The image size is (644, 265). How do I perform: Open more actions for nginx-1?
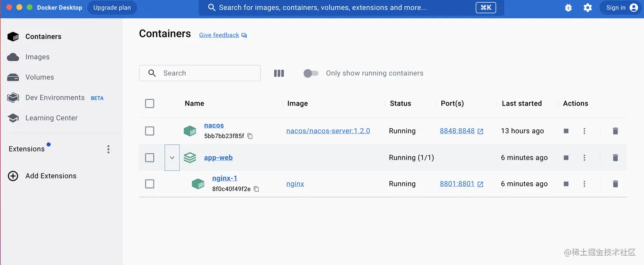[x=585, y=184]
